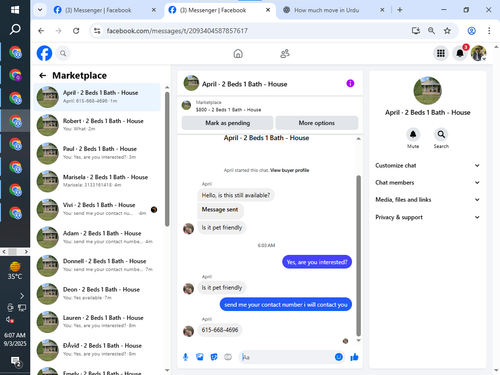Open the install app icon in address bar

point(415,31)
